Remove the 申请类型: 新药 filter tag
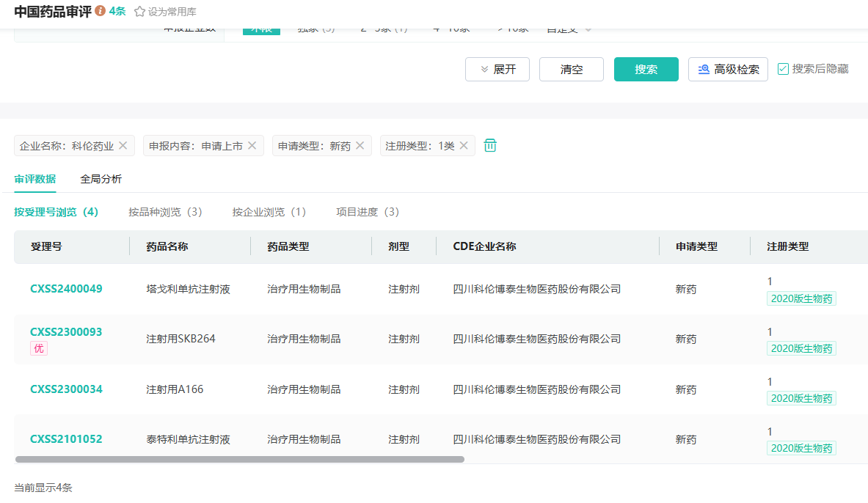Image resolution: width=868 pixels, height=503 pixels. point(360,145)
